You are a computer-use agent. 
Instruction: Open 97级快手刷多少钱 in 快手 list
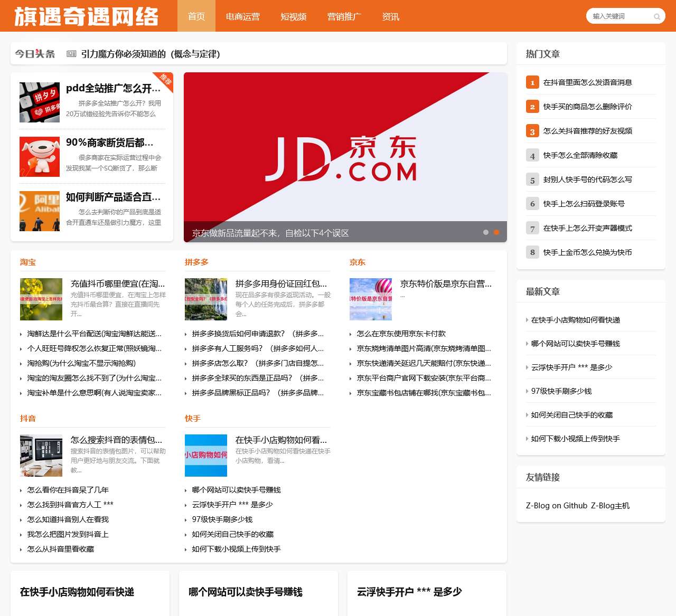click(222, 519)
